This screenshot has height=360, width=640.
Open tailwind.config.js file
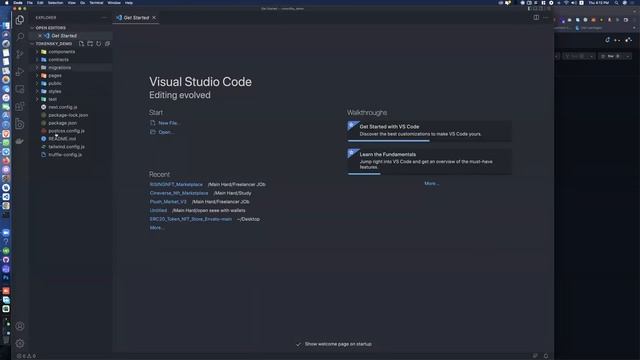click(67, 147)
